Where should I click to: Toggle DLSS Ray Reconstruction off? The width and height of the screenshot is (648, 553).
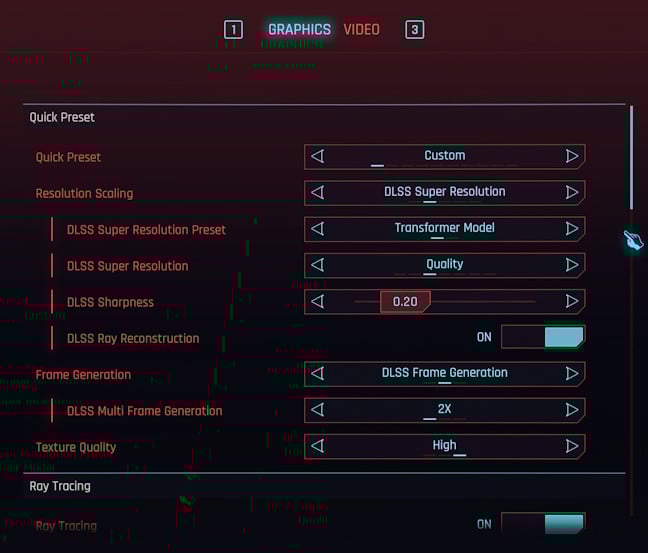[x=542, y=337]
